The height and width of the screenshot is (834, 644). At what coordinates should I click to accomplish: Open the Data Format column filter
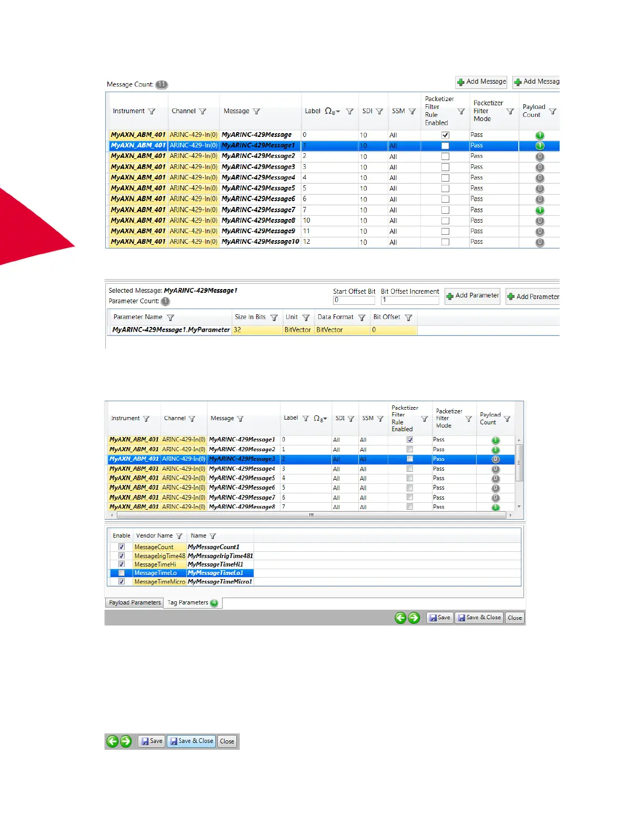coord(361,317)
